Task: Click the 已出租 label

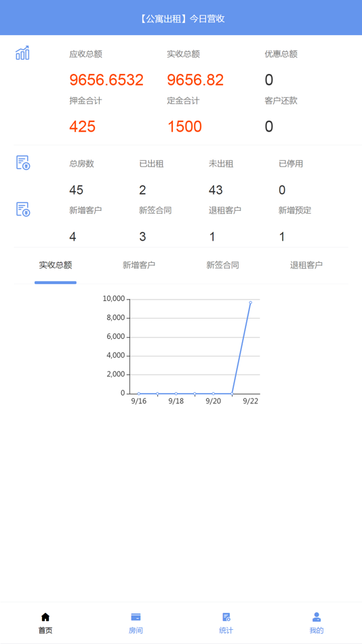Action: click(151, 164)
